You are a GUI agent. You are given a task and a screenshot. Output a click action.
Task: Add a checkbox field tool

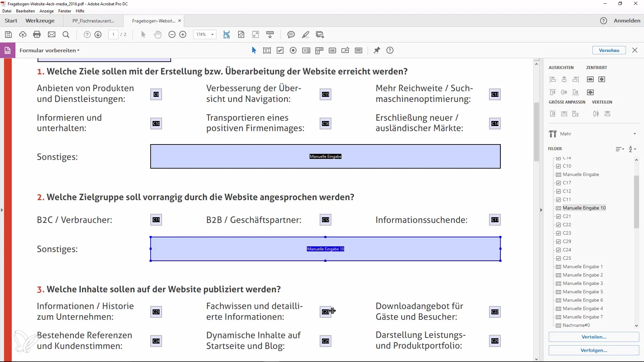coord(280,51)
